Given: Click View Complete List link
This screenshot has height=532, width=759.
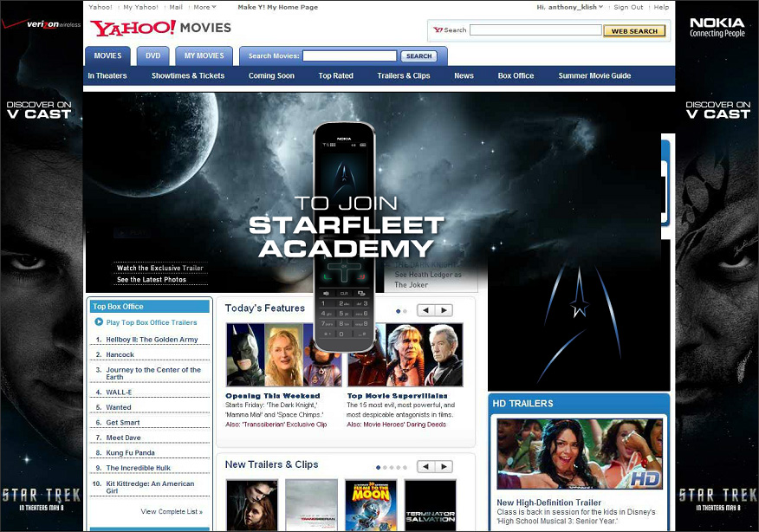Looking at the screenshot, I should 172,512.
